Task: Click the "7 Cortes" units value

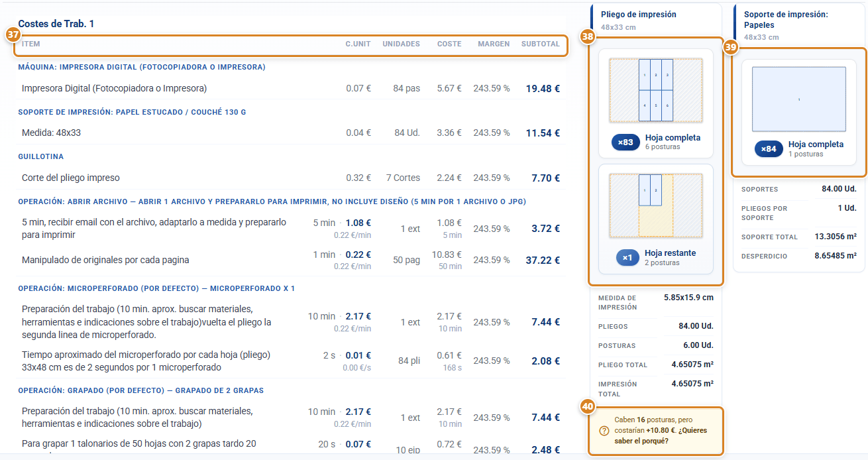Action: pyautogui.click(x=403, y=178)
